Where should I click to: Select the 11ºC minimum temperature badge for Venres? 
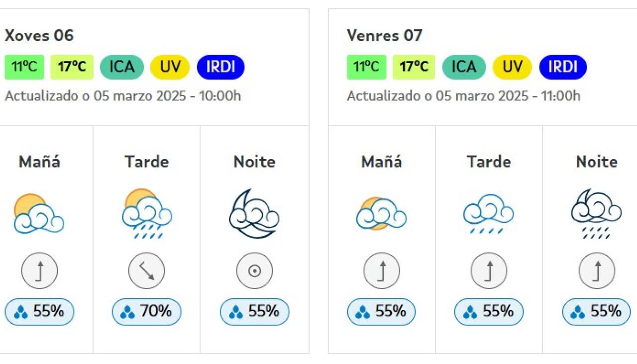coord(366,67)
